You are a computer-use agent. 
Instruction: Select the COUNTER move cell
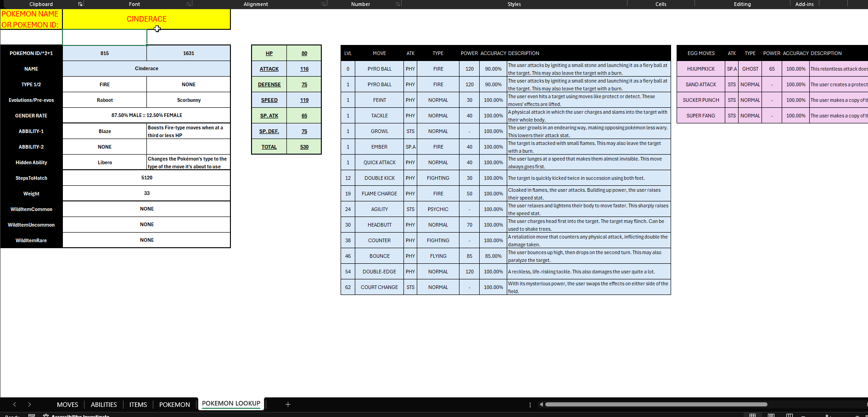click(x=379, y=240)
